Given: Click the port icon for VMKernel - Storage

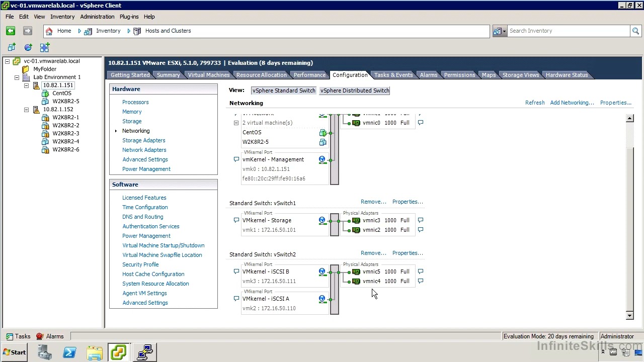Looking at the screenshot, I should click(322, 220).
